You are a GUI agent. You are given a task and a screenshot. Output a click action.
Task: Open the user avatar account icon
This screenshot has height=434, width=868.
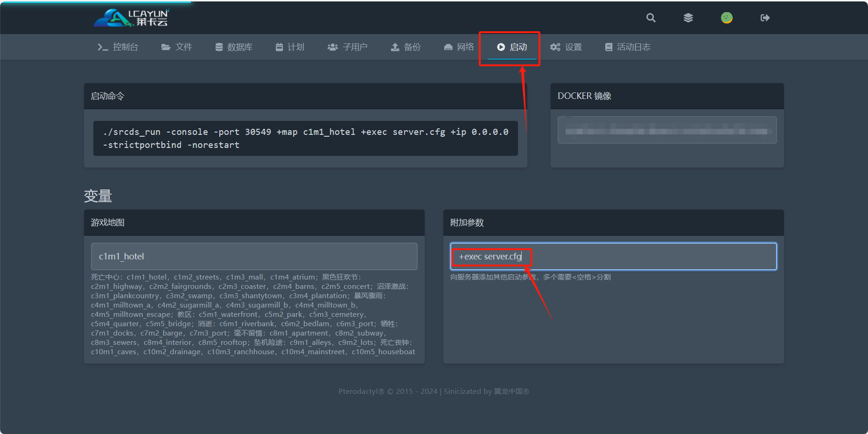click(727, 18)
